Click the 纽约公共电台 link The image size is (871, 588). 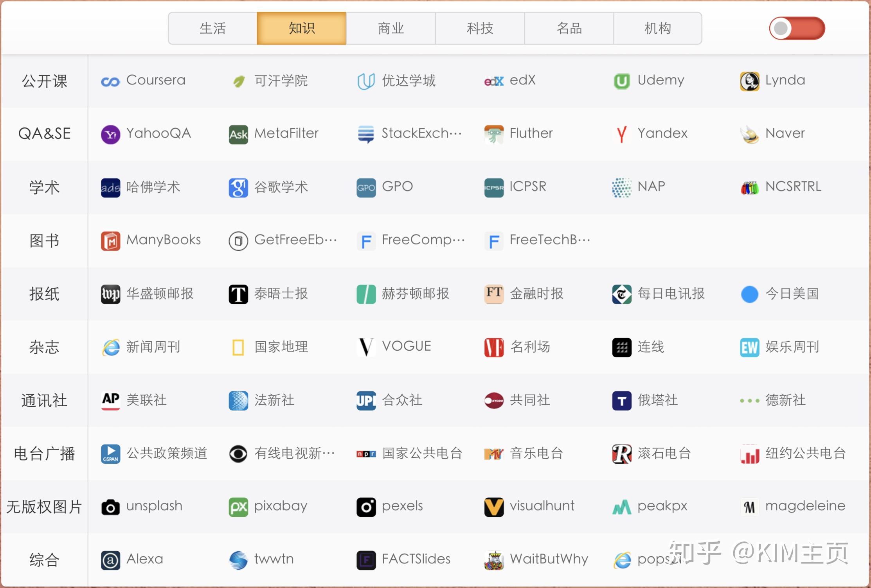click(793, 454)
